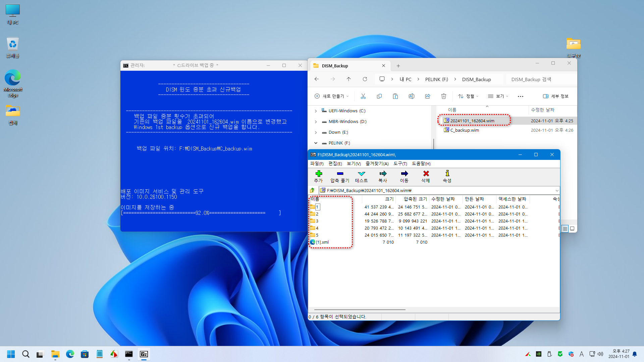Open taskbar Search
This screenshot has width=644, height=362.
25,354
